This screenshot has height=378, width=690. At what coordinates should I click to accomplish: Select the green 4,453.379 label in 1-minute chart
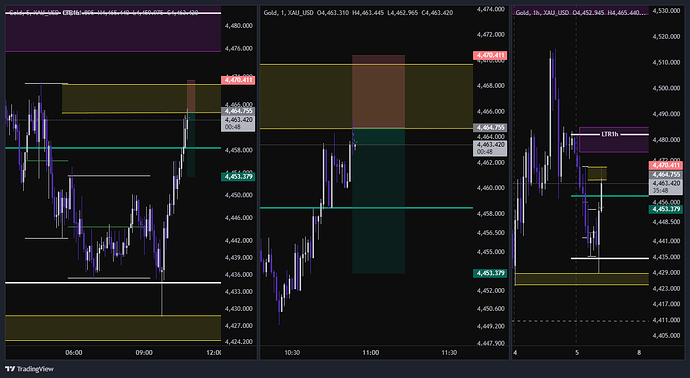pyautogui.click(x=490, y=273)
